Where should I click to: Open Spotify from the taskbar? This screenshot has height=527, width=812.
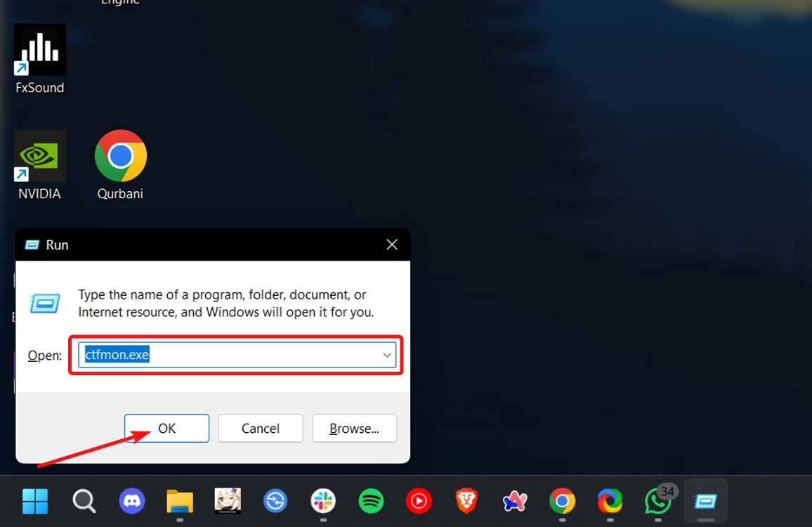click(x=371, y=502)
